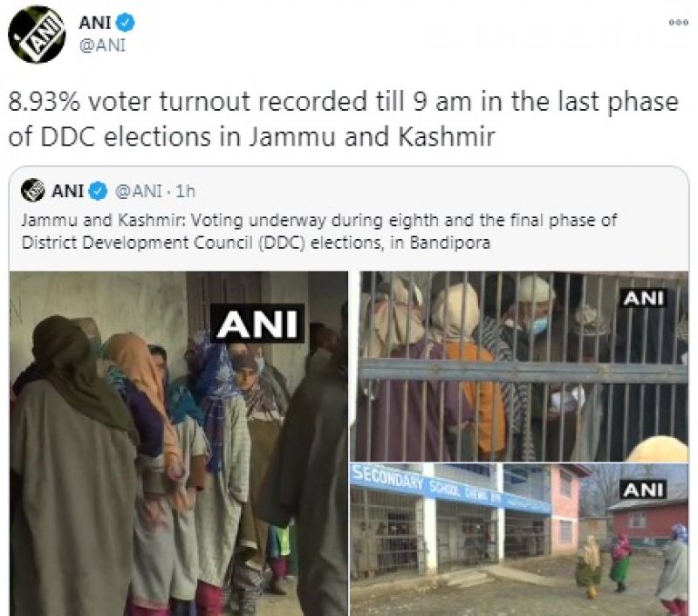Click the ANI watermark on the gate photo
The image size is (698, 616).
point(644,298)
